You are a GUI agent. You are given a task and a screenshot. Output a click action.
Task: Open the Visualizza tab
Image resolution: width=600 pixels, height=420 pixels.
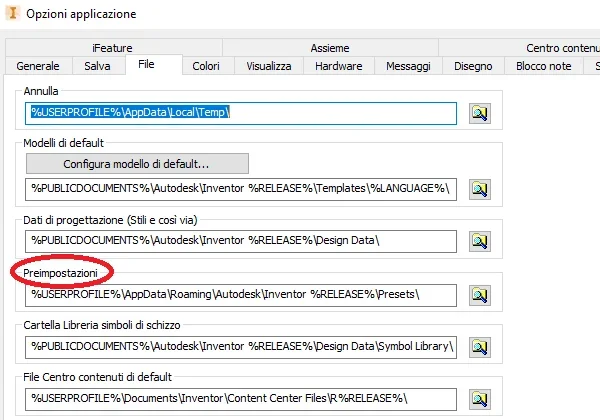click(x=269, y=66)
